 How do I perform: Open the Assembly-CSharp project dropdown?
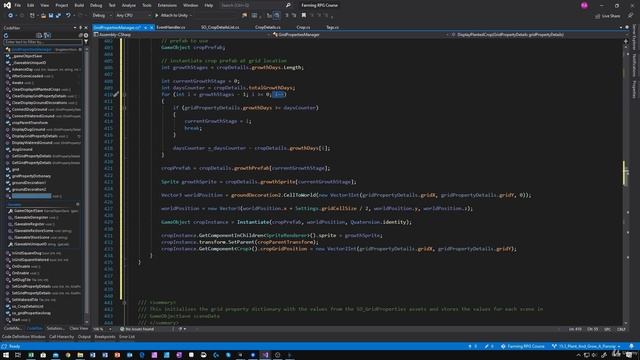[182, 35]
